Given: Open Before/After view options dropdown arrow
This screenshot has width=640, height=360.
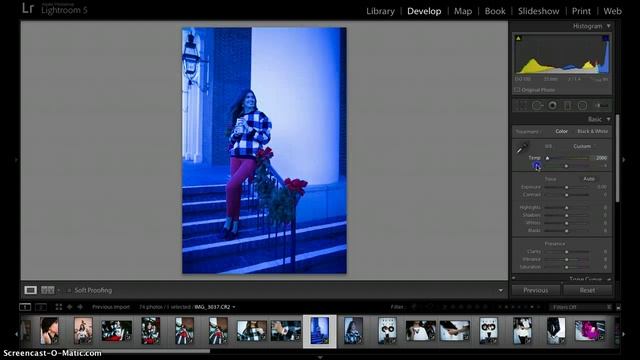Looking at the screenshot, I should pyautogui.click(x=59, y=290).
